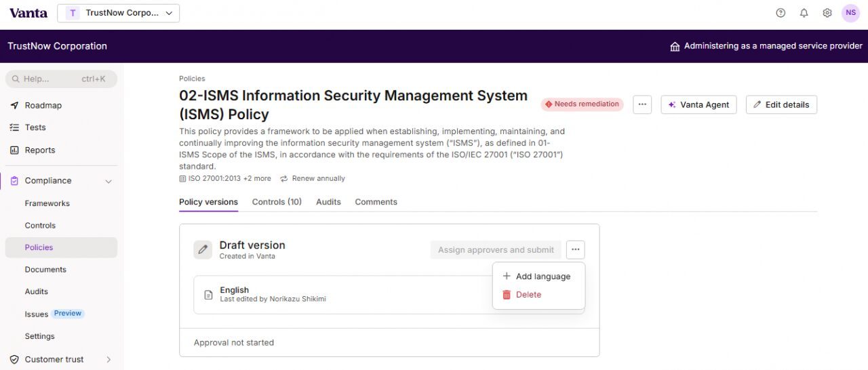
Task: Click the Tests checklist icon
Action: click(14, 127)
